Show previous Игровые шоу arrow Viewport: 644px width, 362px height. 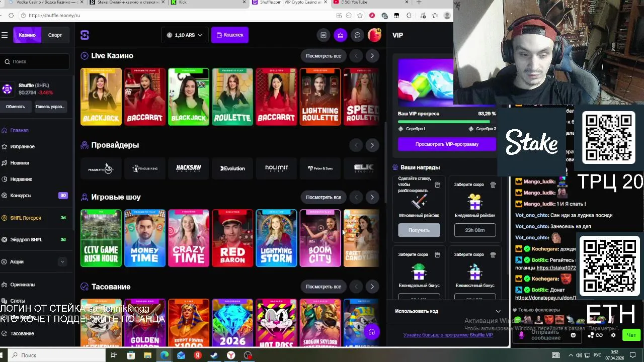(356, 197)
